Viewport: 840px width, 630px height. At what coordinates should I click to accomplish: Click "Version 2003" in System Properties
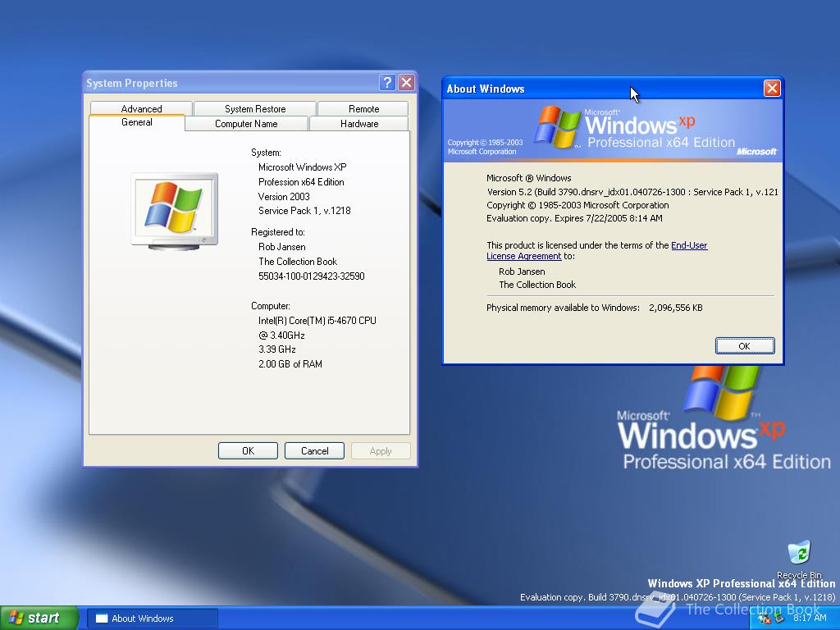pyautogui.click(x=284, y=197)
